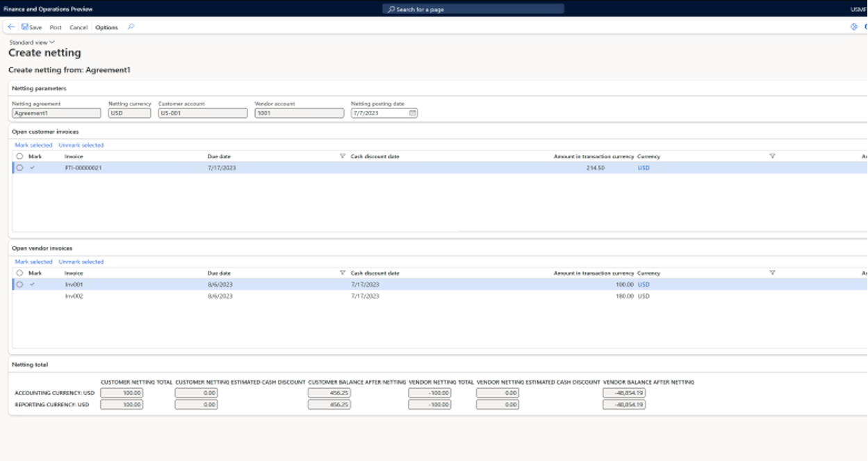Viewport: 868px width, 461px height.
Task: Click reporting currency Vendor netting estimated cash discount field
Action: tap(498, 404)
